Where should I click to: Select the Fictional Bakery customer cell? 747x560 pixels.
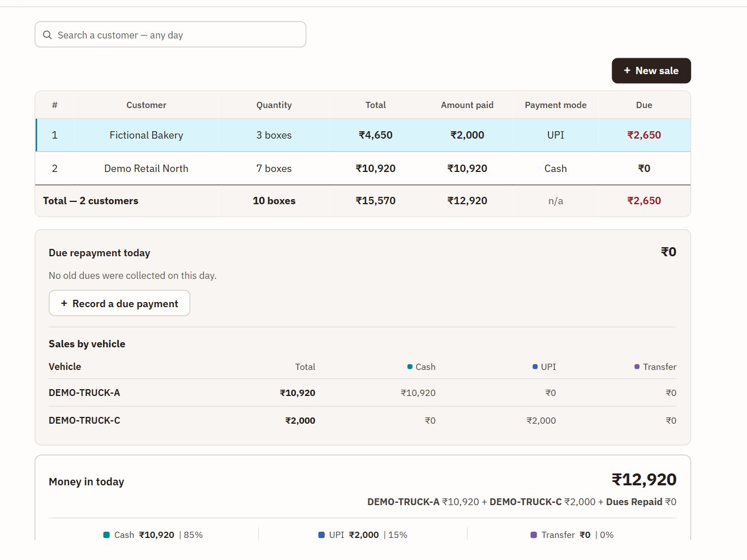(147, 135)
